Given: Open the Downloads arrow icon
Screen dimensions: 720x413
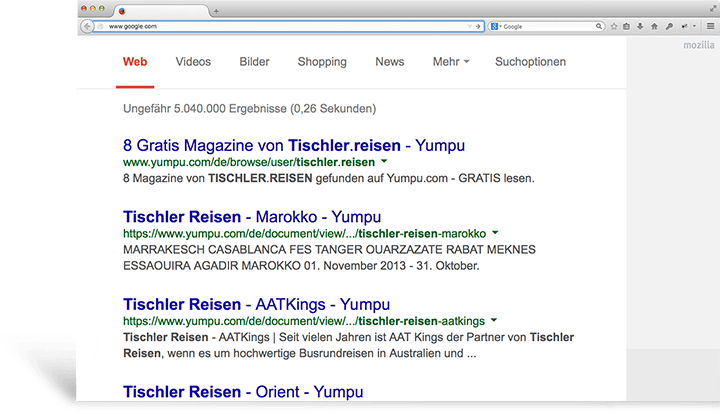Looking at the screenshot, I should point(640,26).
